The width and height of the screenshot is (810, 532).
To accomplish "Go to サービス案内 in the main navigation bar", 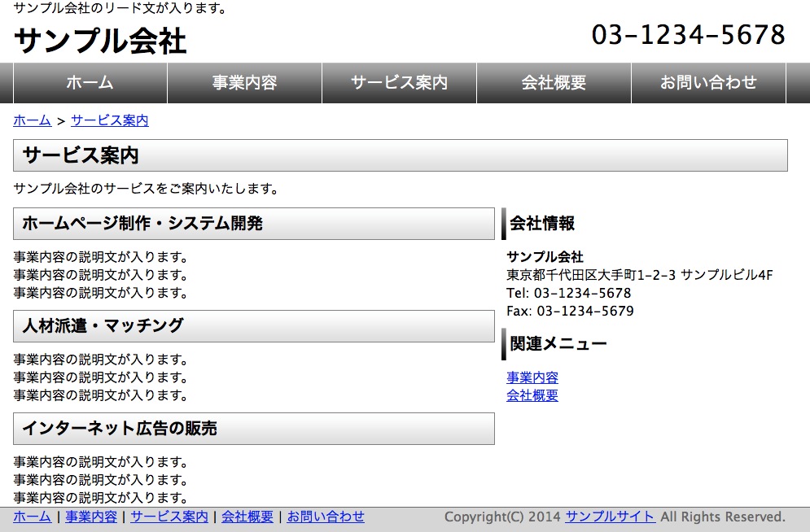I will point(399,83).
